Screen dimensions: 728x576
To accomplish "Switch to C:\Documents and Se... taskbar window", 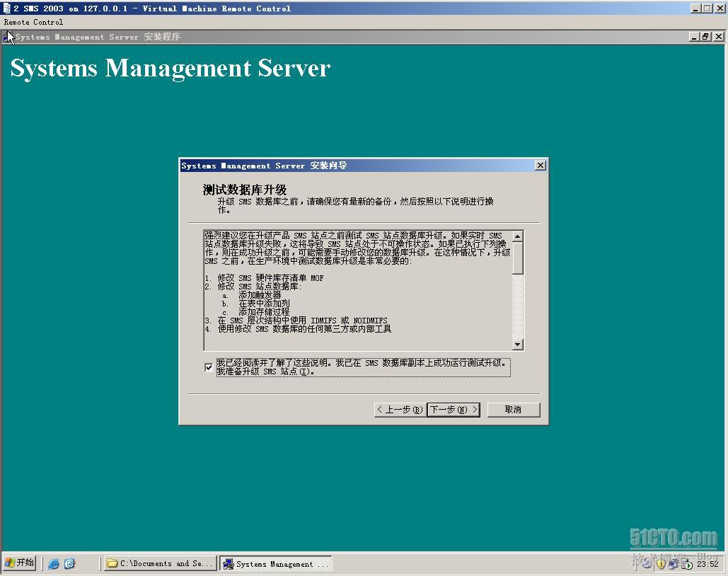I will point(160,563).
